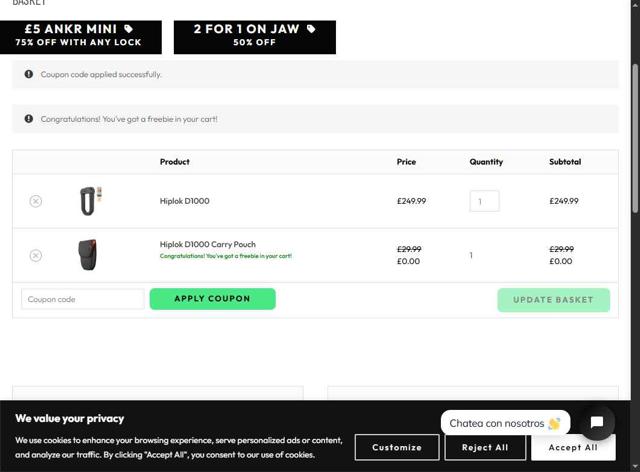Remove Hiplok D1000 from the basket
640x472 pixels.
click(x=36, y=201)
